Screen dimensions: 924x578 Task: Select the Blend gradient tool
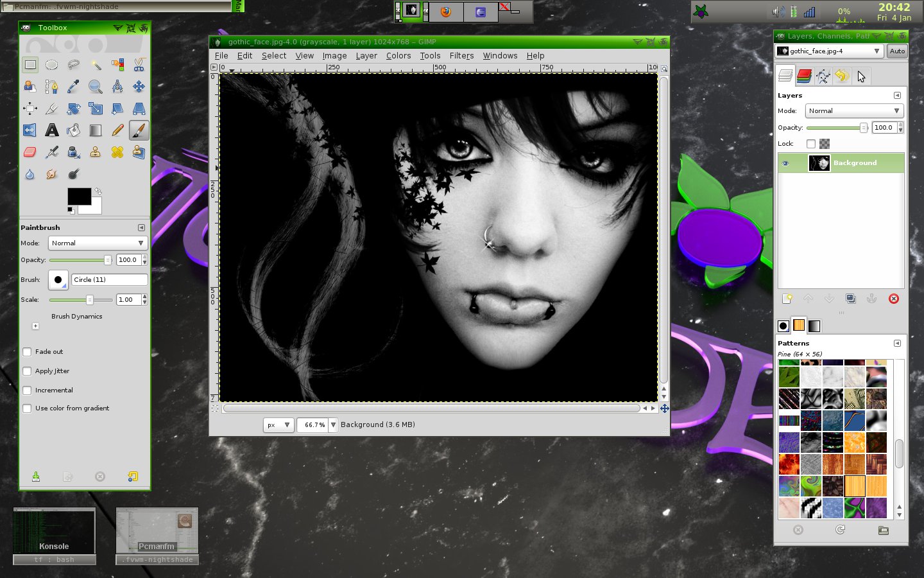click(x=96, y=130)
